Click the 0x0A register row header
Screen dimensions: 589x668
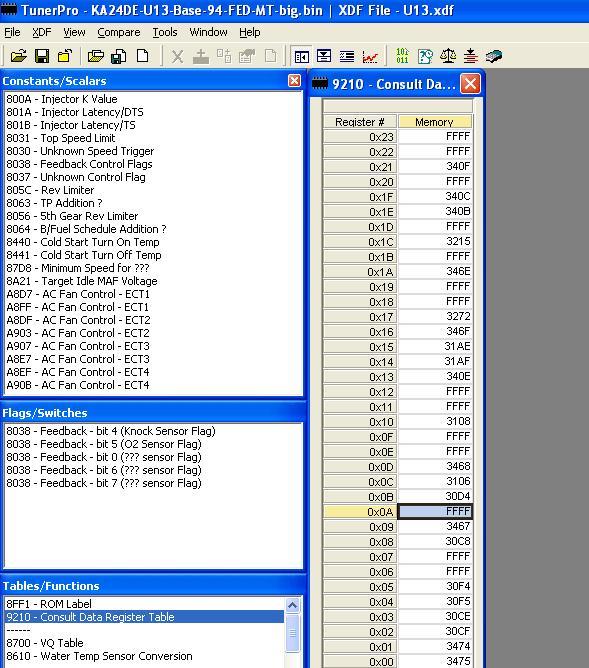[x=360, y=511]
